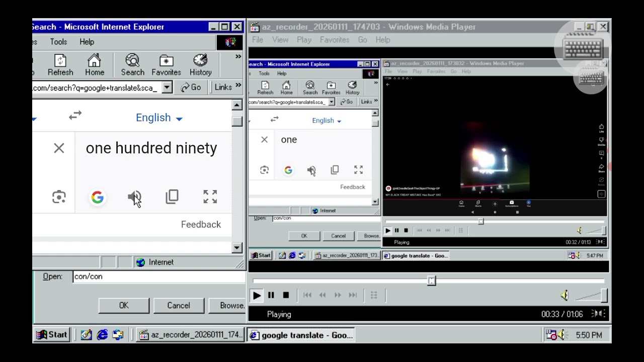
Task: Clear the text 'one hundred ninety' with the X
Action: click(x=59, y=148)
